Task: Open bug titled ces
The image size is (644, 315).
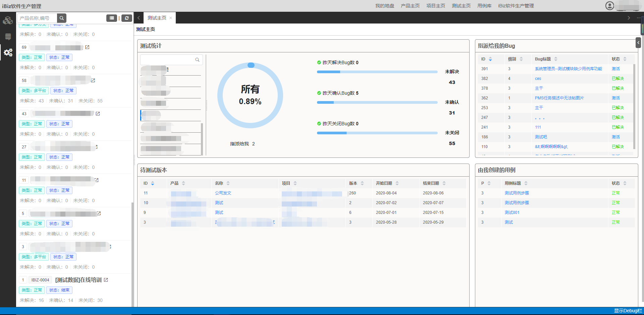Action: pos(538,79)
